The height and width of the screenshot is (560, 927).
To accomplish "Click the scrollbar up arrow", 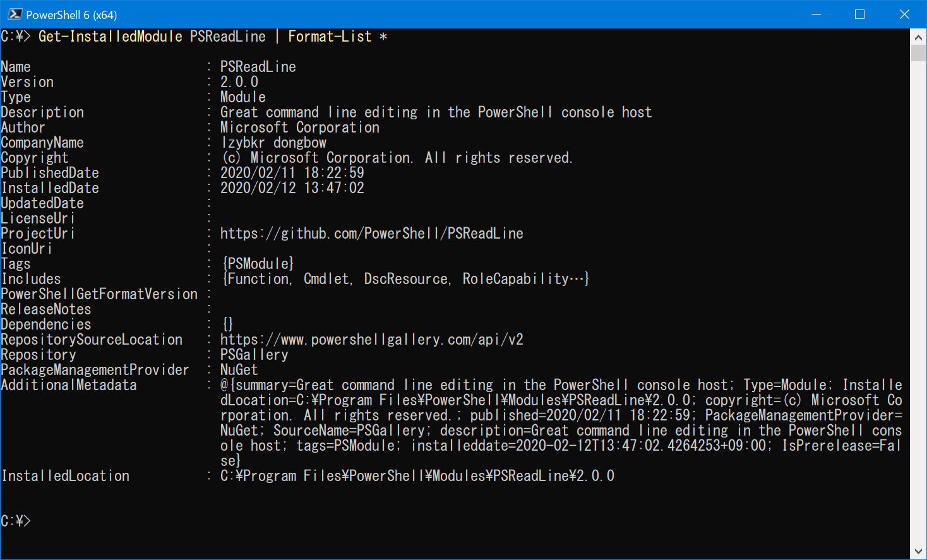I will point(919,37).
